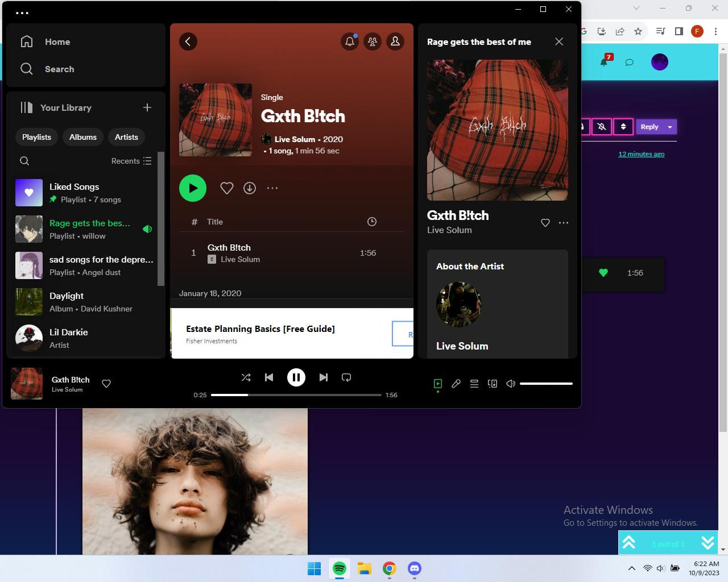Open Live Solum artist photo in About section

(459, 305)
